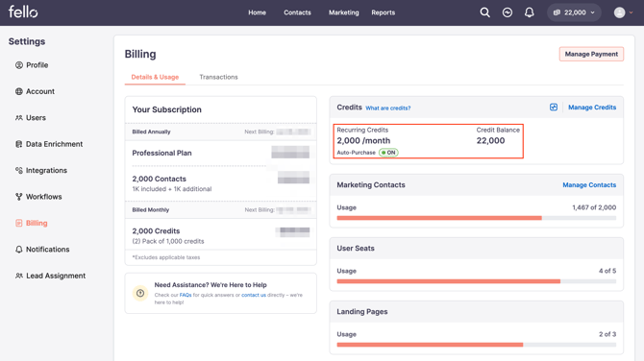Open the search magnifier icon
This screenshot has height=361, width=644.
[485, 12]
